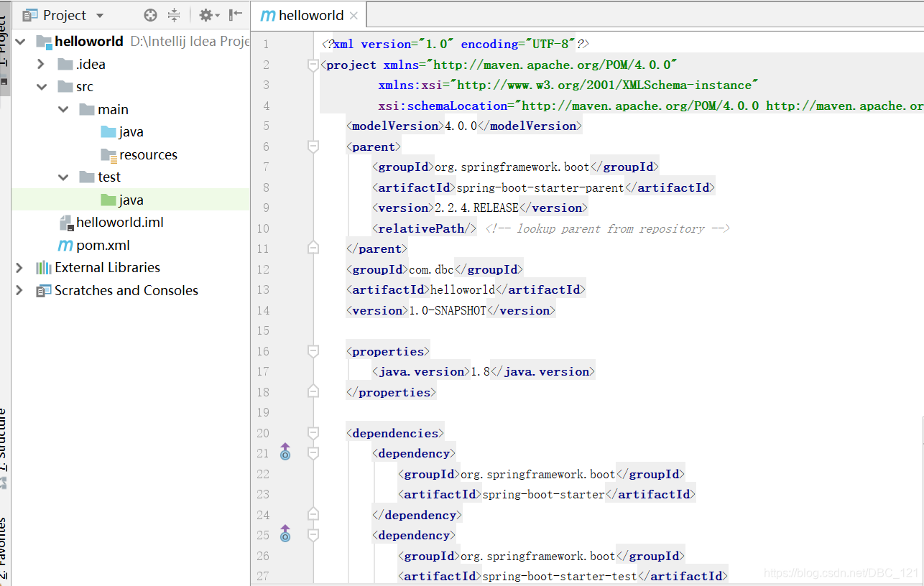Select External Libraries in tree
The image size is (924, 586).
point(108,268)
